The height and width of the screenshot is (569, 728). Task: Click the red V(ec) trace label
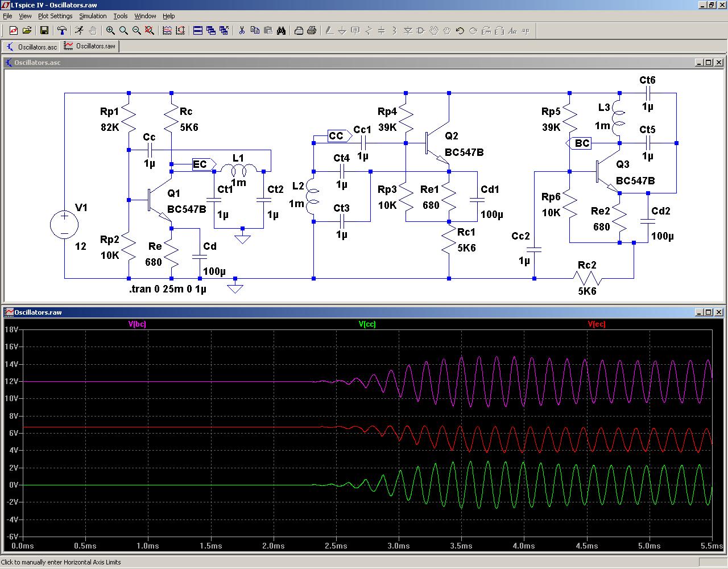pos(597,324)
